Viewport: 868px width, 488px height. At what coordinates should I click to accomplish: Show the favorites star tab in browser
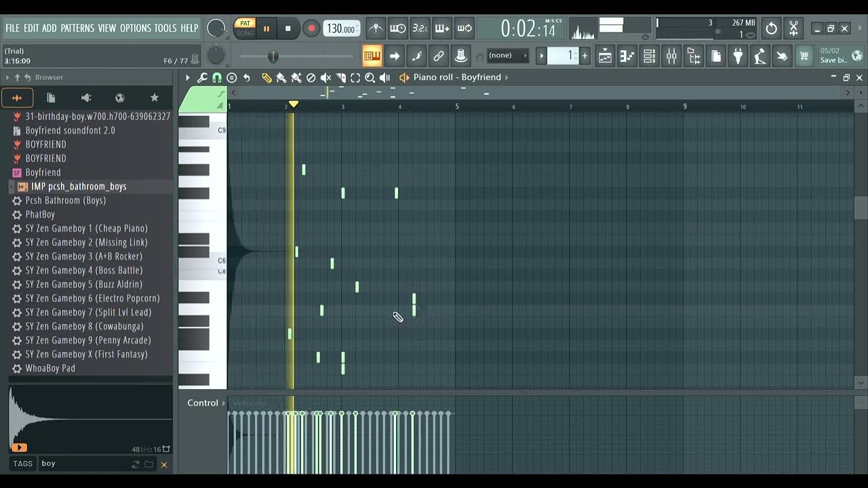coord(154,98)
